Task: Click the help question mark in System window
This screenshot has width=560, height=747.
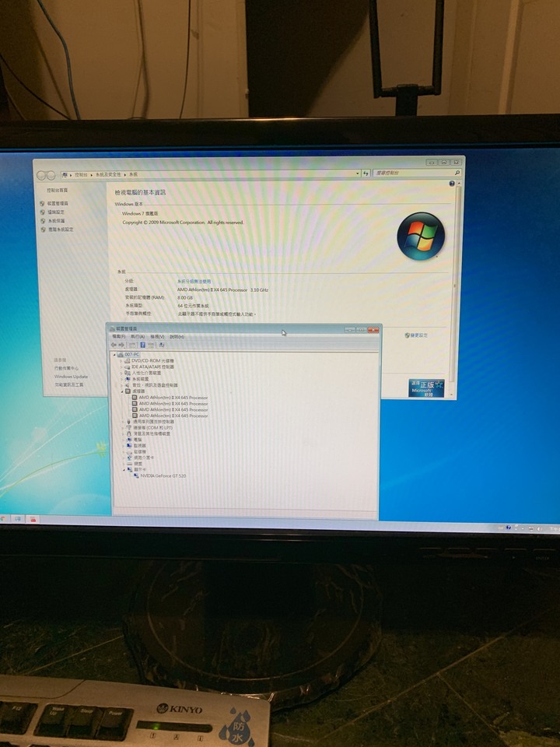Action: click(451, 184)
